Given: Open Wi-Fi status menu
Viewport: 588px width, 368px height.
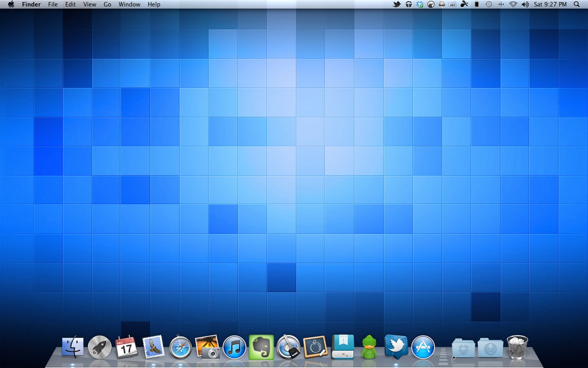Looking at the screenshot, I should point(513,4).
